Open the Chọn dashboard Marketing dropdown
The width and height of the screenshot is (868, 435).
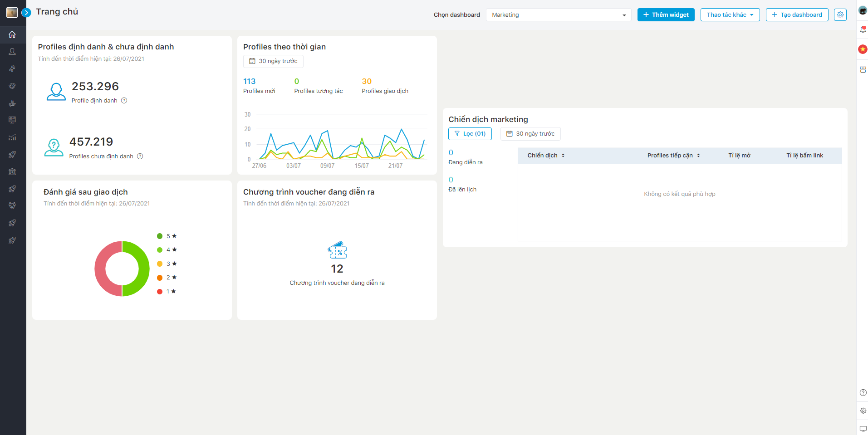coord(559,15)
